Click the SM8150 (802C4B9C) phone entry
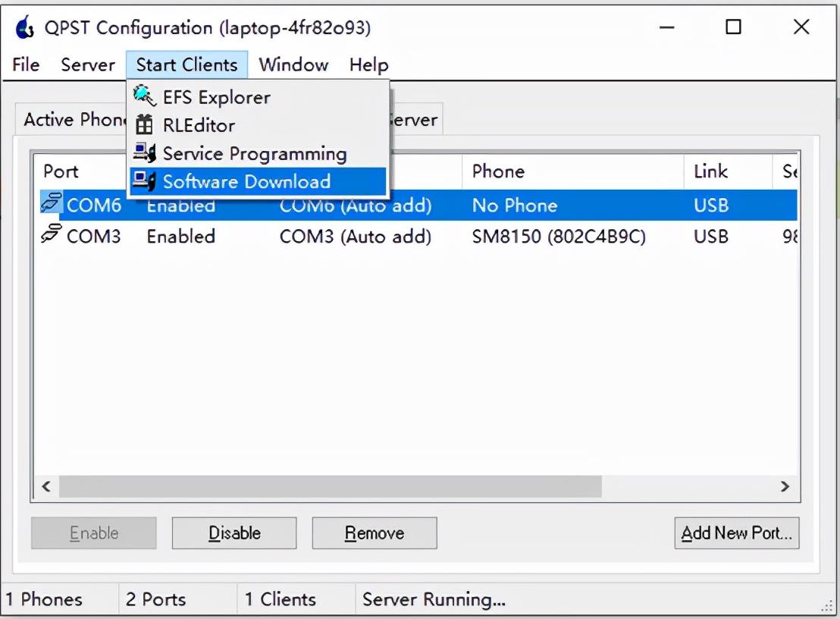 pyautogui.click(x=559, y=237)
